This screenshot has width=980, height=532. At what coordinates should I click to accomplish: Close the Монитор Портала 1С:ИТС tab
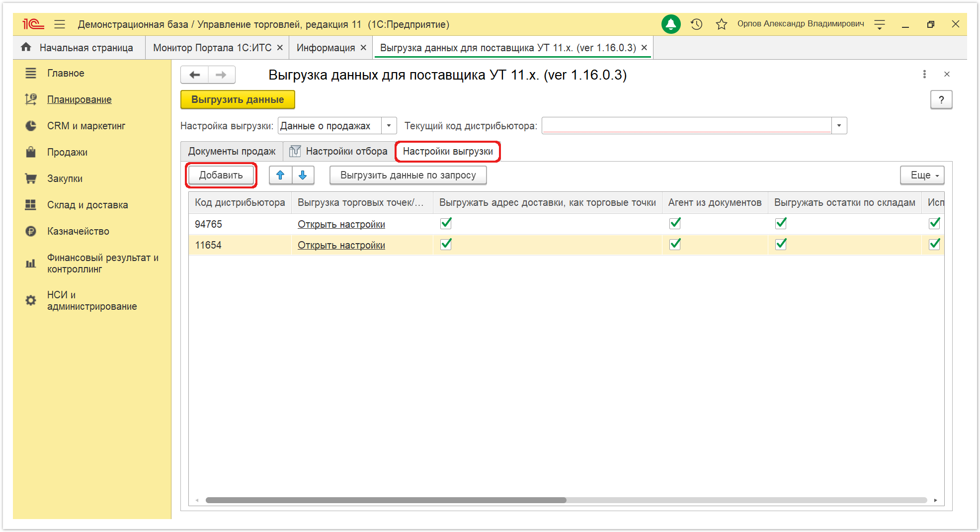tap(280, 48)
